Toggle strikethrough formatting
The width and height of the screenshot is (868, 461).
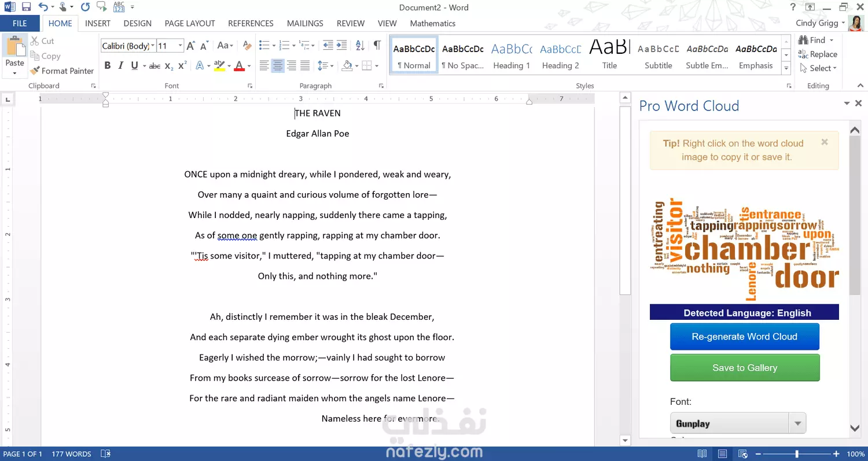pos(155,66)
